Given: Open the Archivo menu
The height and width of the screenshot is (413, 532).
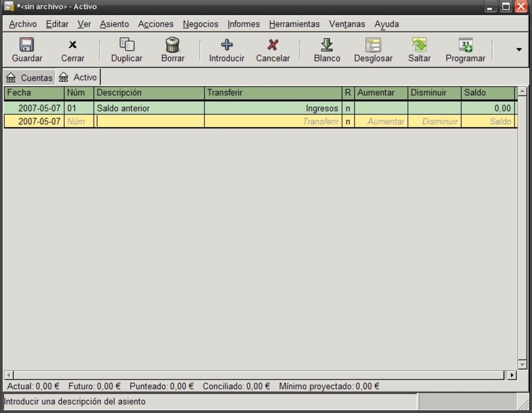Looking at the screenshot, I should click(x=23, y=24).
